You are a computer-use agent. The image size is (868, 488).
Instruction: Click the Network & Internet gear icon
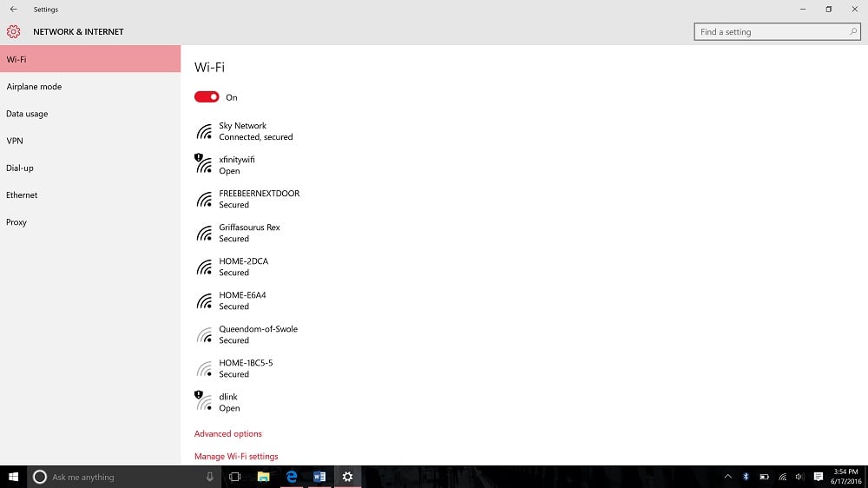(13, 31)
